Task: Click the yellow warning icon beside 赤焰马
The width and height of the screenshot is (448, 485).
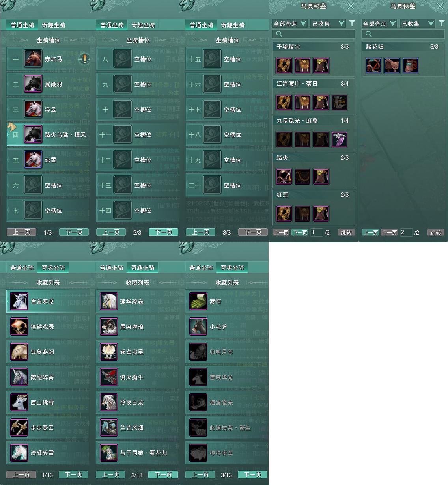Action: (x=84, y=59)
